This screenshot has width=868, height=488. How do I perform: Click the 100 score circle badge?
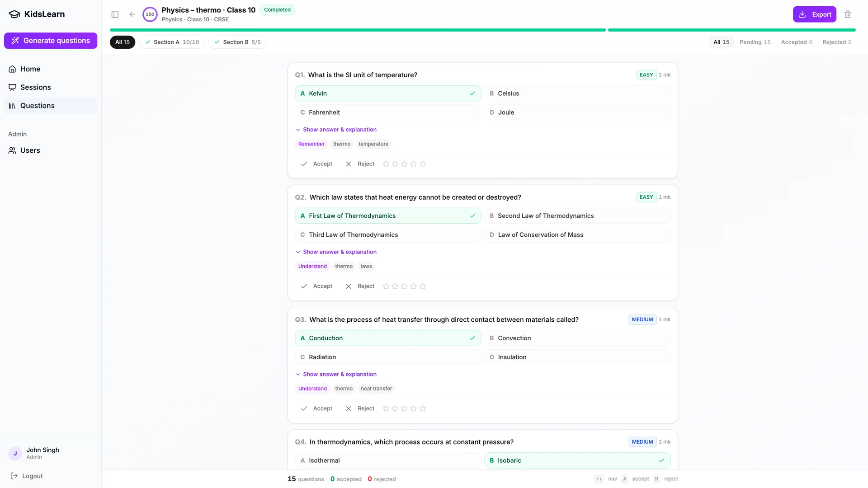(150, 14)
